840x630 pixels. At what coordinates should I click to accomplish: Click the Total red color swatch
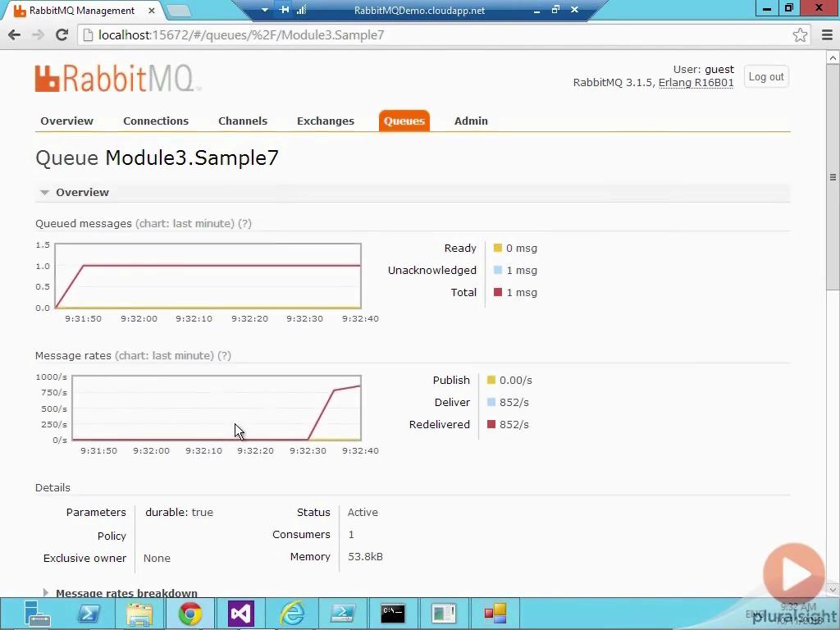[498, 292]
